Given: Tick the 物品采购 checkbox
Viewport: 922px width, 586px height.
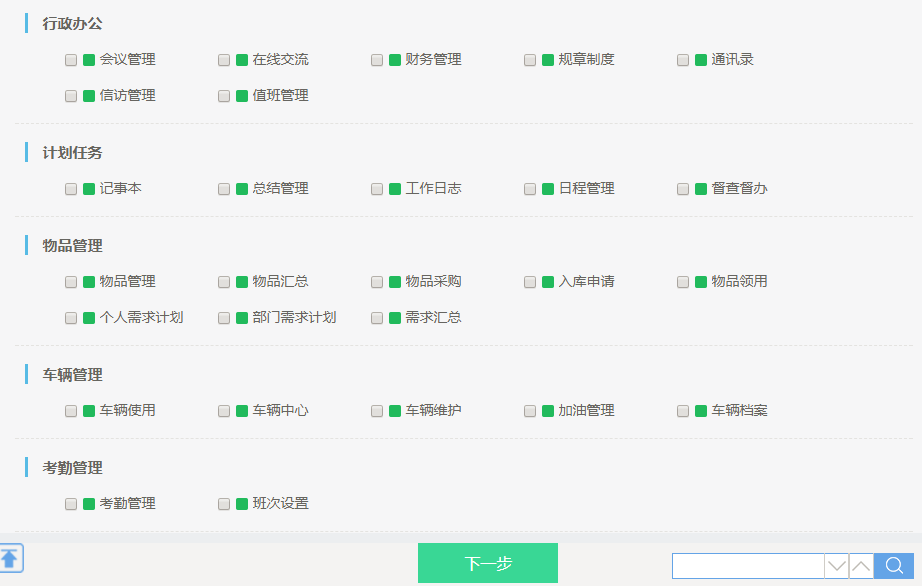Looking at the screenshot, I should pyautogui.click(x=377, y=282).
